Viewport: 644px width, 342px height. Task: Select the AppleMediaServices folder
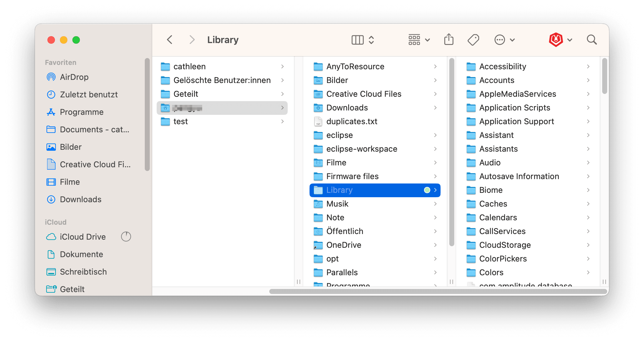[528, 94]
